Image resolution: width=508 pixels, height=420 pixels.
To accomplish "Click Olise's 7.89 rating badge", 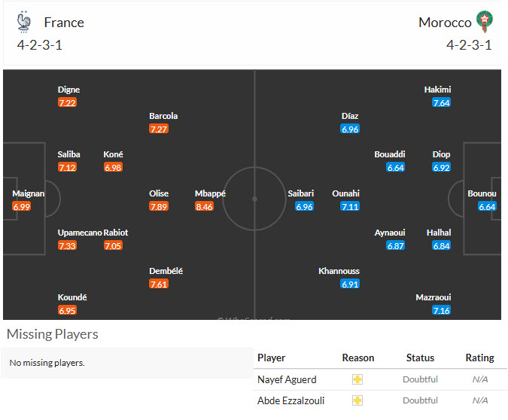I will 159,206.
